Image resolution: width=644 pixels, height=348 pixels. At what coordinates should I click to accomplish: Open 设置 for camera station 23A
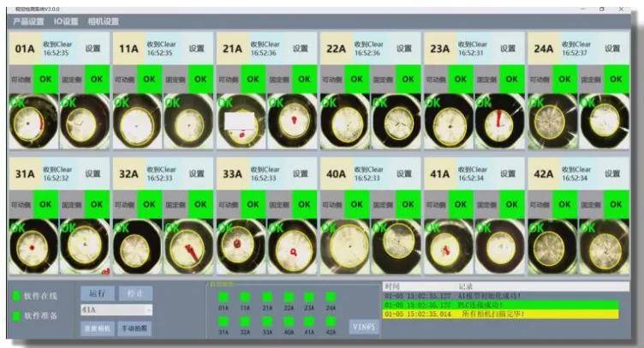[x=508, y=49]
